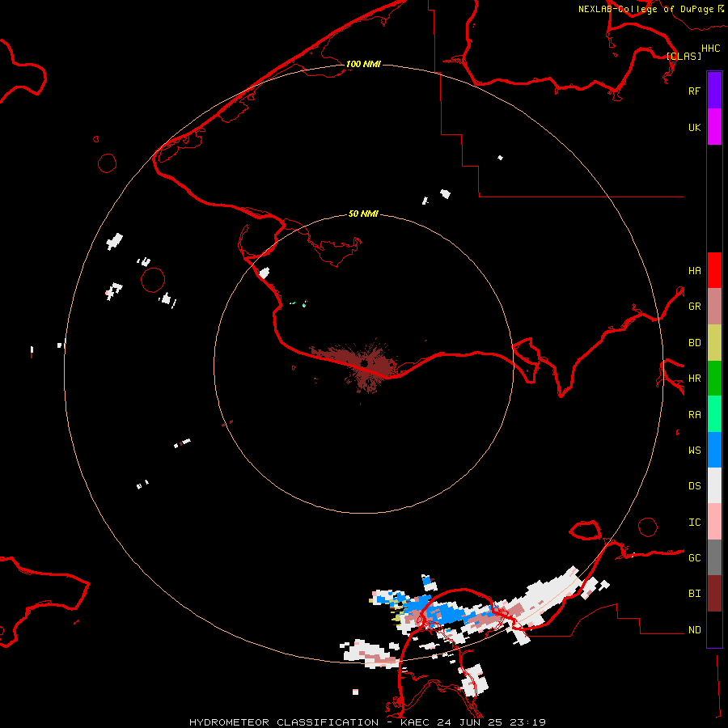728x728 pixels.
Task: Select the yellow BD legend swatch
Action: pos(714,343)
